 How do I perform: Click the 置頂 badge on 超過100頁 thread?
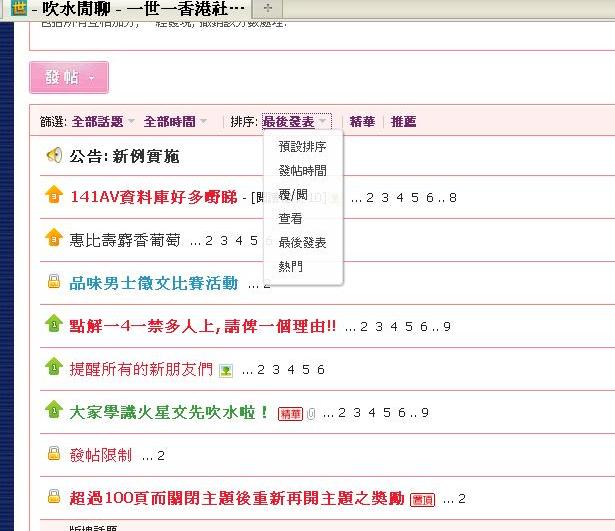click(x=422, y=499)
